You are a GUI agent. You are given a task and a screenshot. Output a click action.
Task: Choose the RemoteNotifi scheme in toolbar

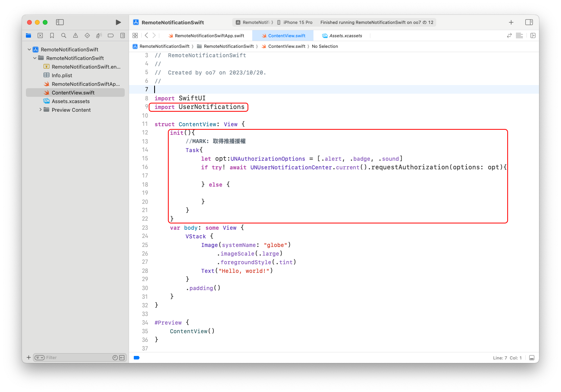253,22
